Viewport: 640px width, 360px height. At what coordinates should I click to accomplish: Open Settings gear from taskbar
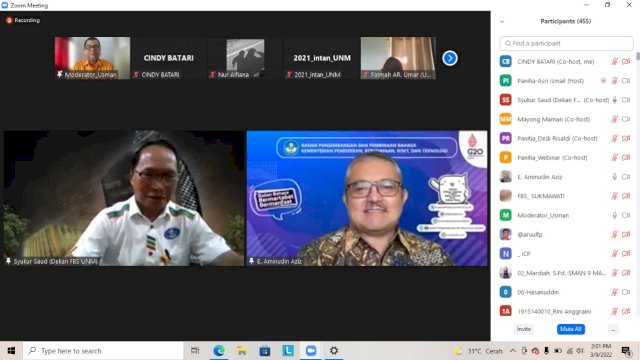point(334,351)
